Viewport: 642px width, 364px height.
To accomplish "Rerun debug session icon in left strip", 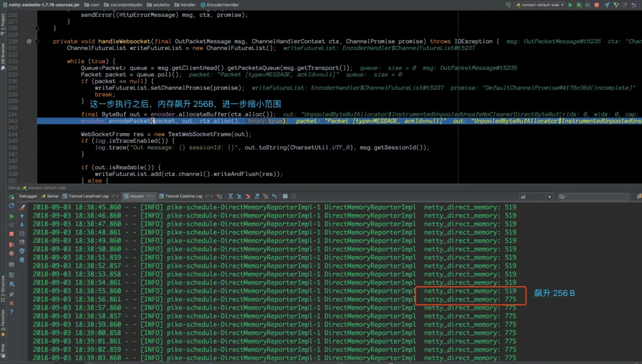I will point(11,197).
